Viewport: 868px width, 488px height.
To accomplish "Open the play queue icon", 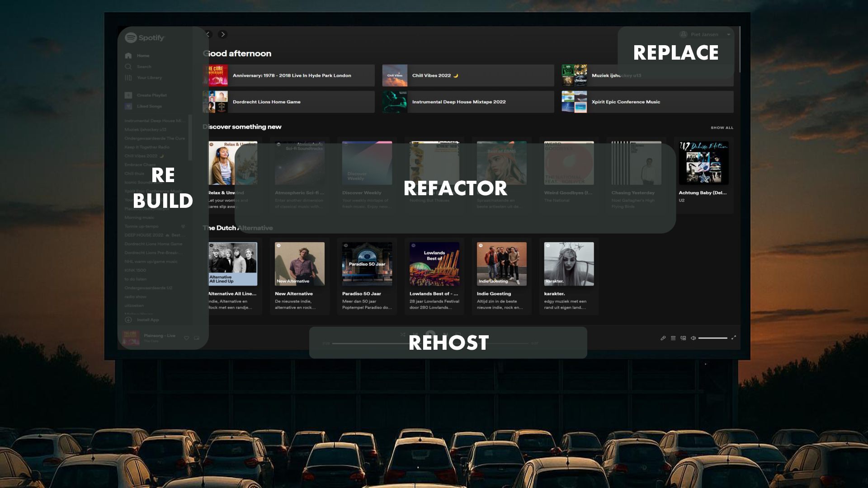I will [x=673, y=338].
